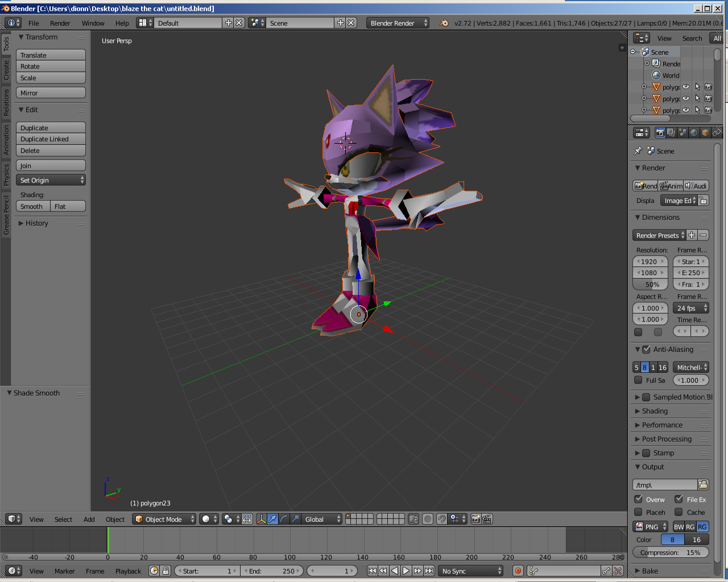
Task: Click the snap magnet icon in 3D view header
Action: tap(441, 518)
